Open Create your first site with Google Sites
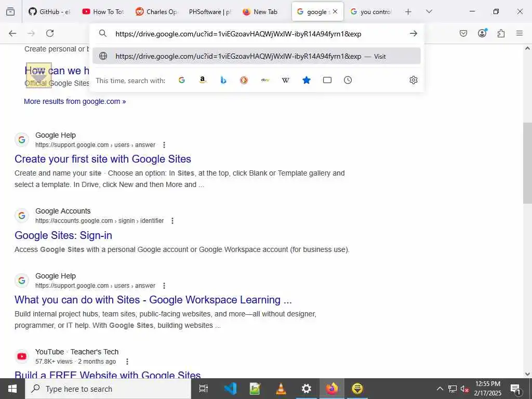532x399 pixels. [x=103, y=159]
